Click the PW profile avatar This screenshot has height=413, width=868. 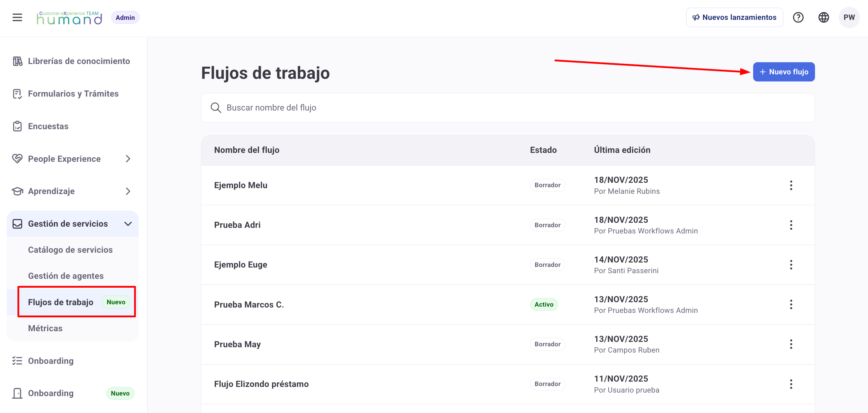849,17
